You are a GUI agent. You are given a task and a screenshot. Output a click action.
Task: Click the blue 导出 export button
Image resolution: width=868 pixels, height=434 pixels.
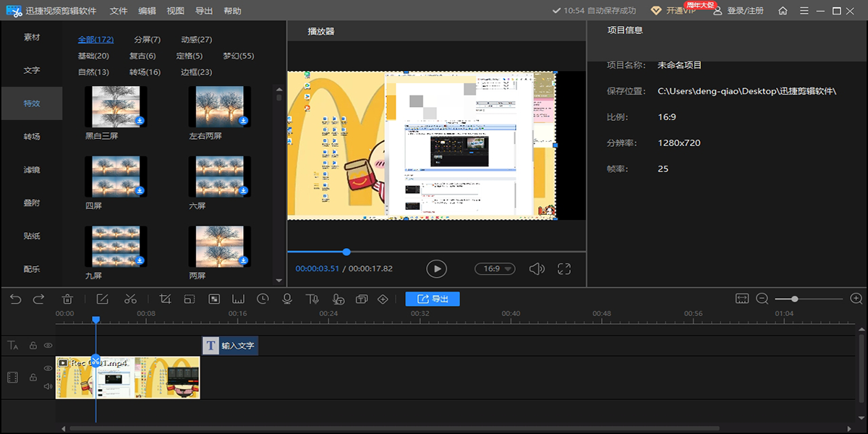pyautogui.click(x=432, y=299)
